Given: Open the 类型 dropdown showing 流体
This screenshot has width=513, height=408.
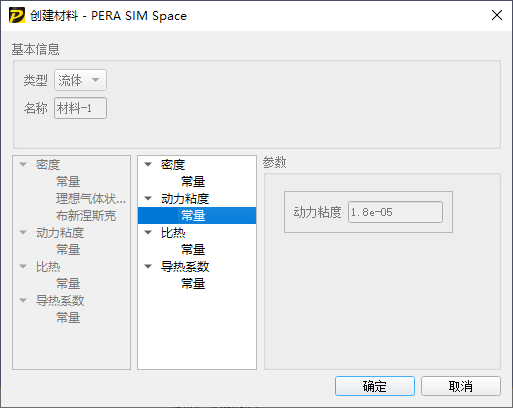Looking at the screenshot, I should coord(80,80).
